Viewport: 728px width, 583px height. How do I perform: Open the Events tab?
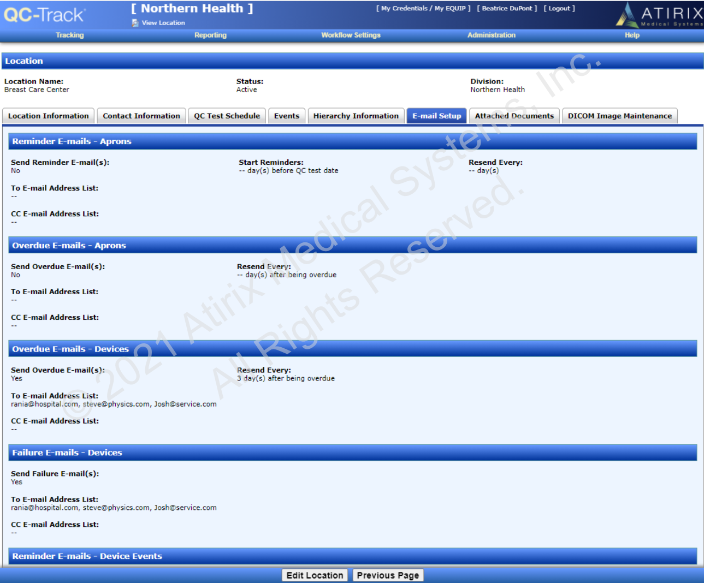click(287, 116)
